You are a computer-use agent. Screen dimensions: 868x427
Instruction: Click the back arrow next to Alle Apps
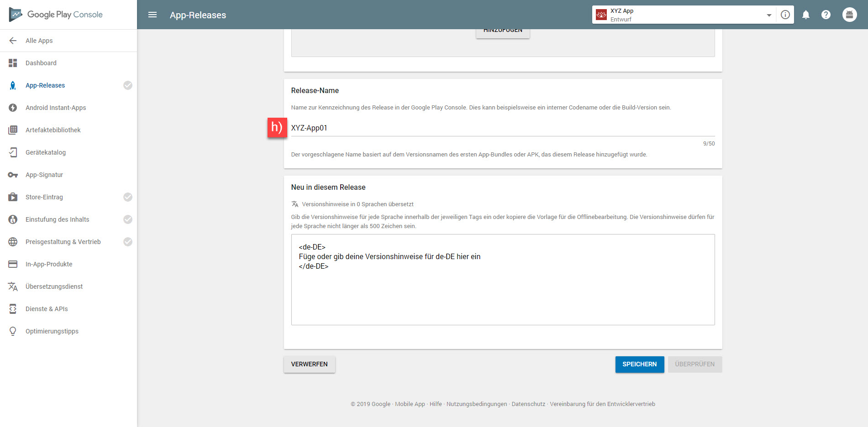tap(13, 41)
